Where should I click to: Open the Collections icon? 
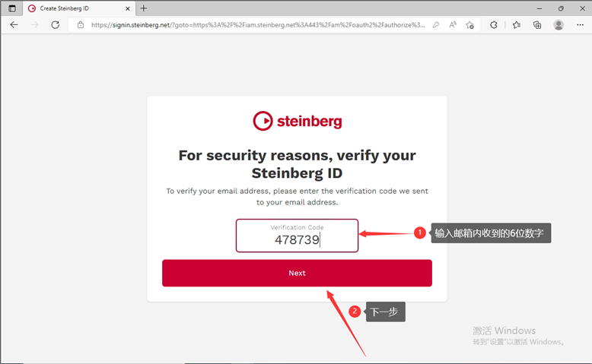click(x=537, y=24)
